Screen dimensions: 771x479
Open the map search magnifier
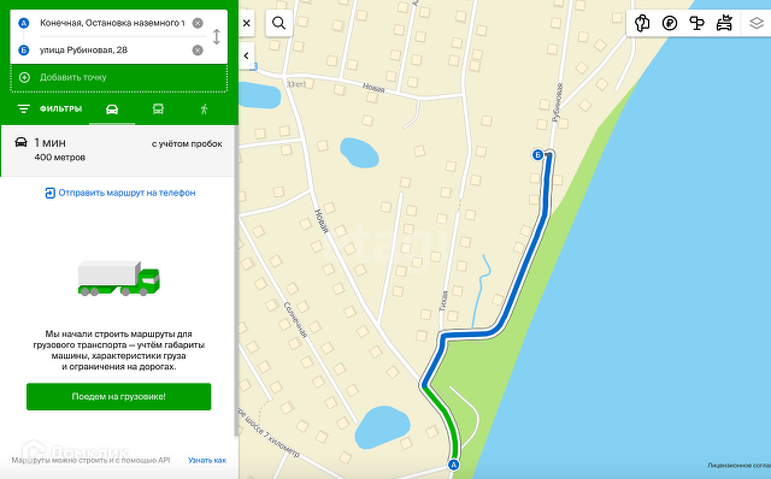(x=279, y=23)
